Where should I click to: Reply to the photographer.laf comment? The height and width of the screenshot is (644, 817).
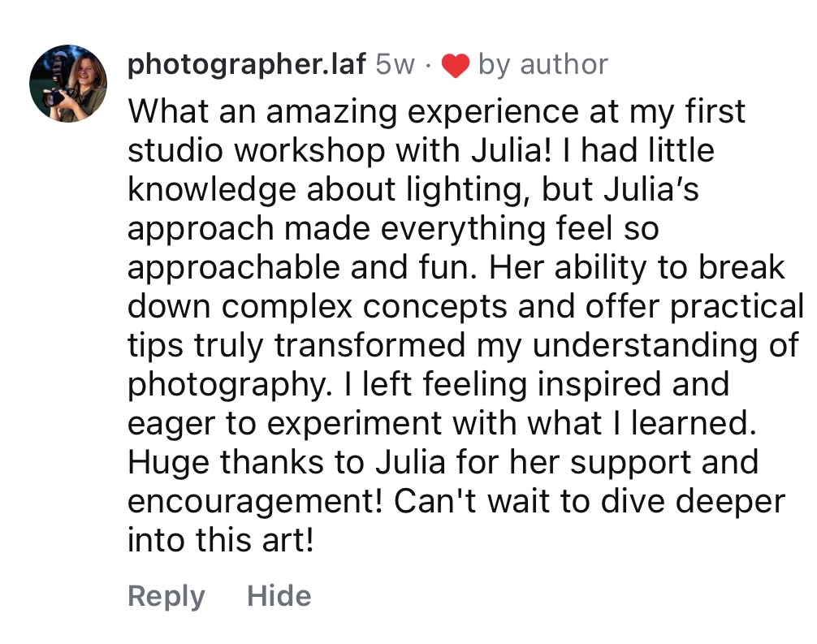tap(166, 597)
